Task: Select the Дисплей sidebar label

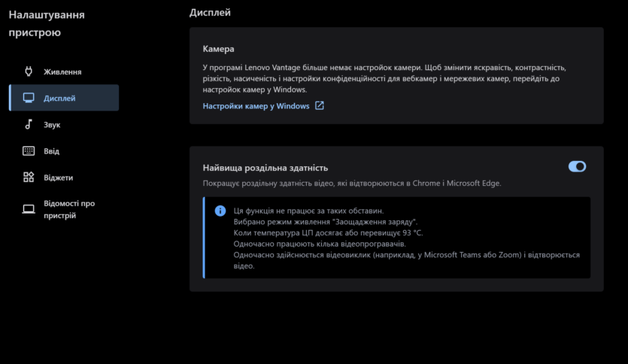Action: (x=59, y=98)
